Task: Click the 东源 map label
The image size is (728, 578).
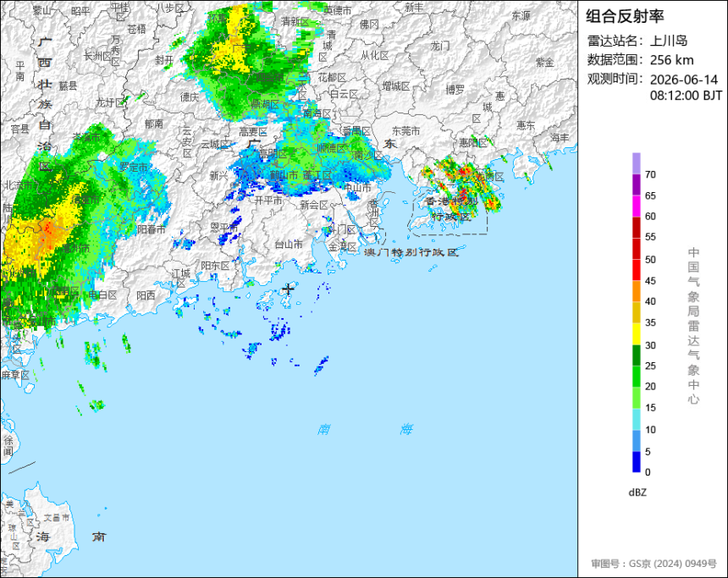Action: [x=521, y=16]
